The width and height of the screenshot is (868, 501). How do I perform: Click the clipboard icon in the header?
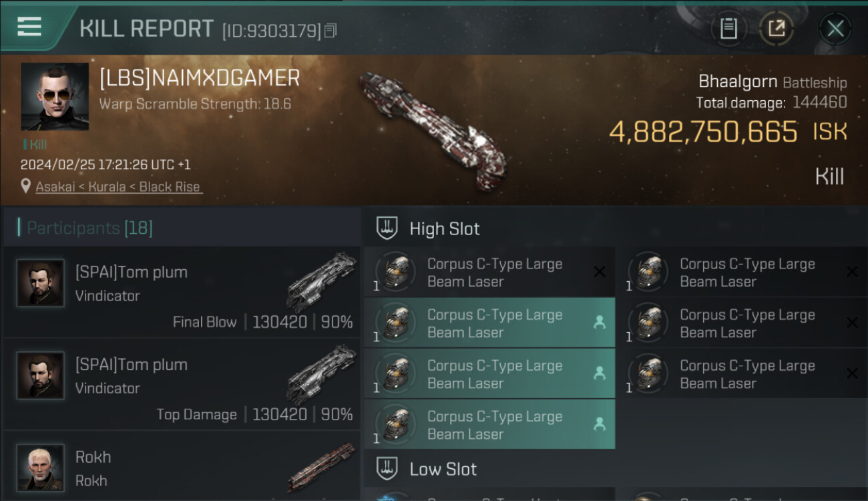tap(728, 29)
